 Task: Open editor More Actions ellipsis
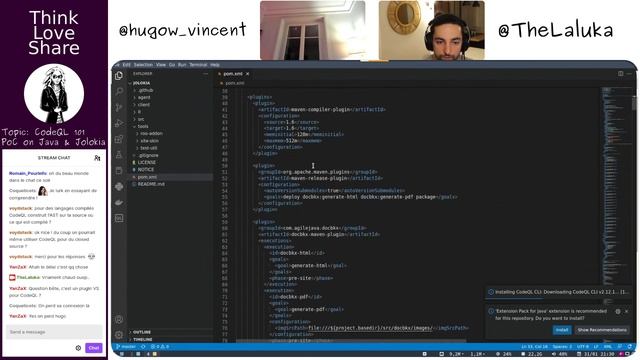[x=629, y=73]
